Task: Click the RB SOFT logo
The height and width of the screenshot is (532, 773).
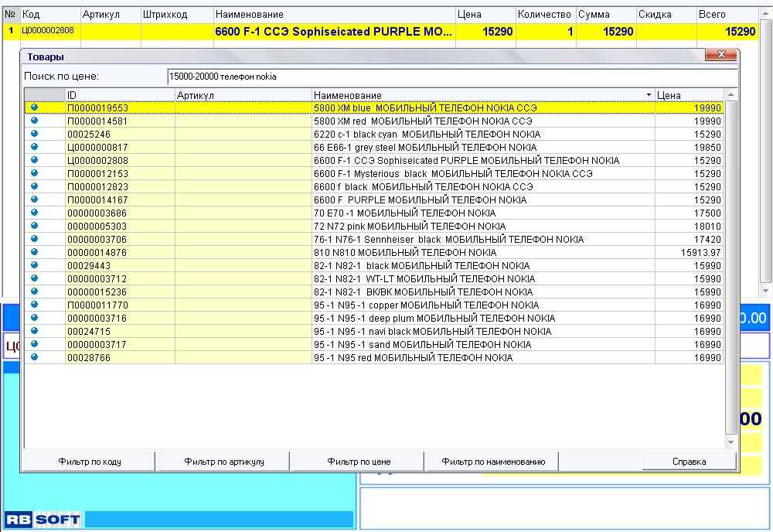Action: coord(43,520)
